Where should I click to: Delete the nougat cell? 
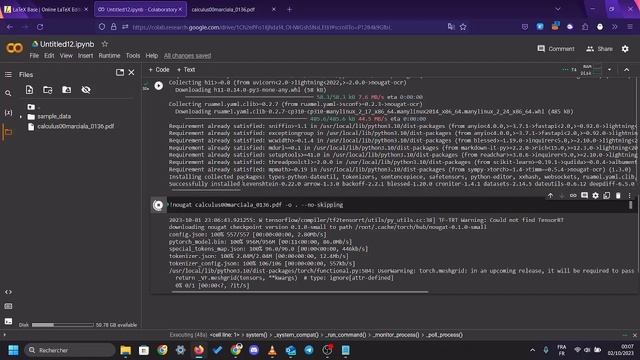coord(618,196)
